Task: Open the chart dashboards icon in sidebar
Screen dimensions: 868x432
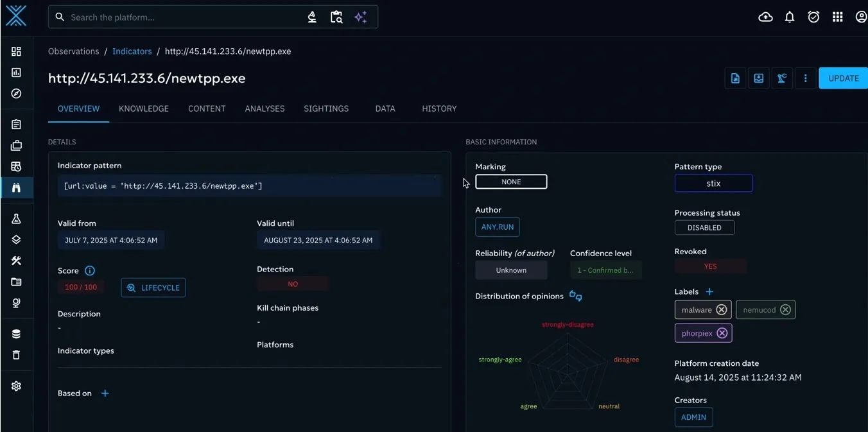Action: 16,73
